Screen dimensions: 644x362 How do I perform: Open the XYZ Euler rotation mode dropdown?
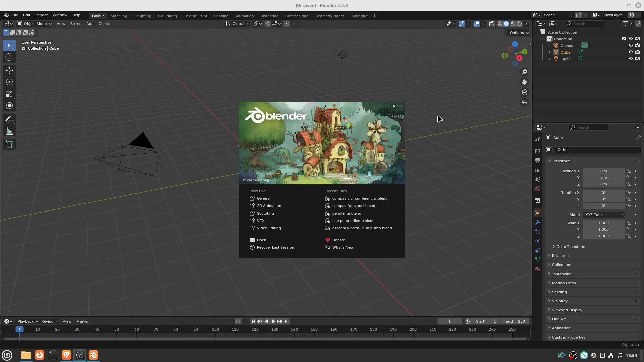[604, 215]
